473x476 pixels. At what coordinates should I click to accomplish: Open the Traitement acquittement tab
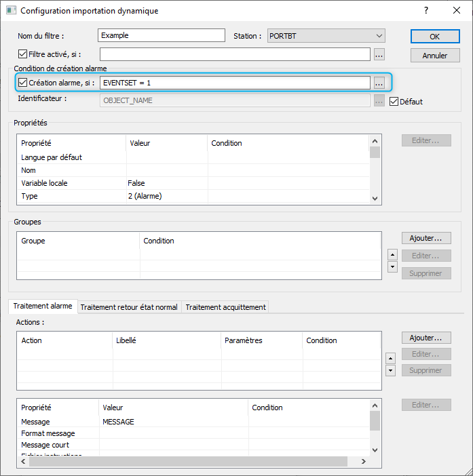tap(225, 307)
